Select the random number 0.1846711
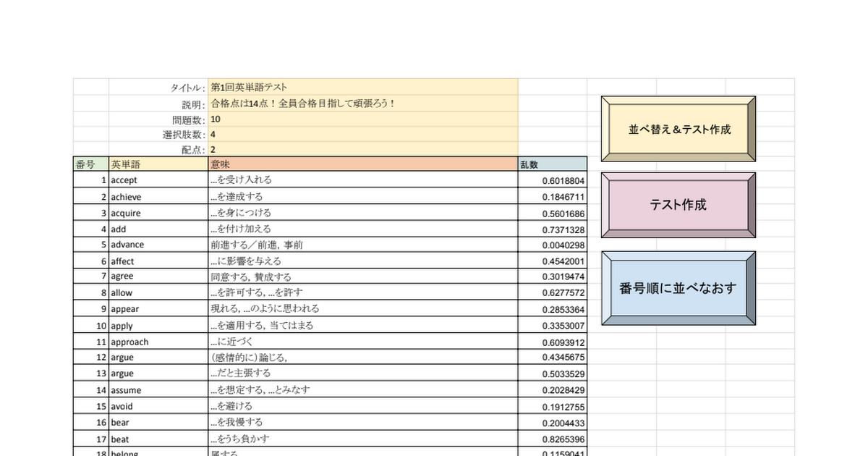The width and height of the screenshot is (868, 456). coord(553,196)
